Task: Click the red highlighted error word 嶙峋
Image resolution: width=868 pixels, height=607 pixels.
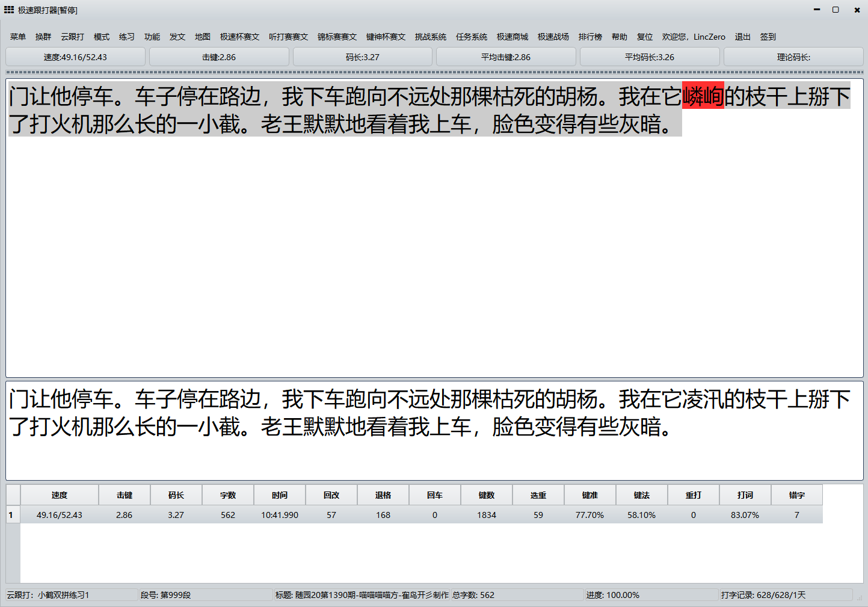Action: pyautogui.click(x=703, y=96)
